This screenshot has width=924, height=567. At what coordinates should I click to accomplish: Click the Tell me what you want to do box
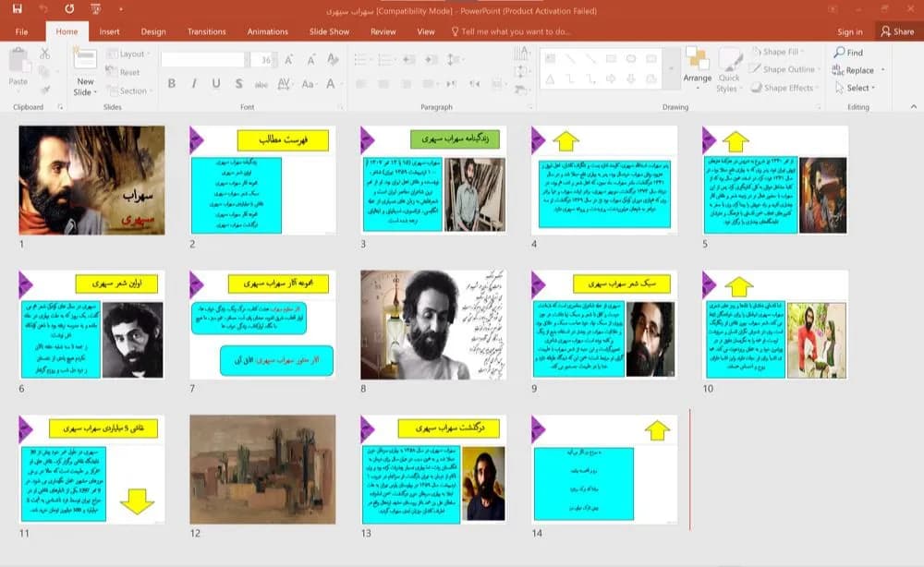(x=510, y=31)
